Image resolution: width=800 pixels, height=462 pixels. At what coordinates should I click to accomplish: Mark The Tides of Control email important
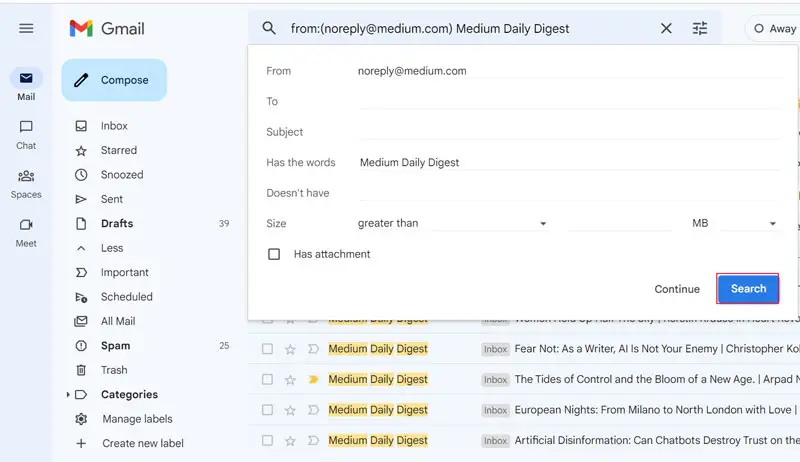click(x=313, y=380)
